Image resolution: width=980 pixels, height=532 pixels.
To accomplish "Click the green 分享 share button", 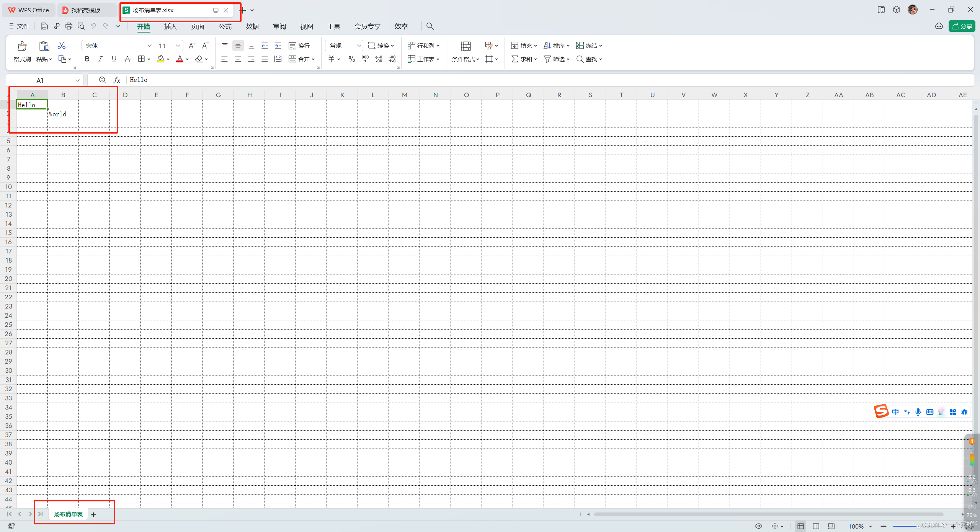I will (961, 26).
